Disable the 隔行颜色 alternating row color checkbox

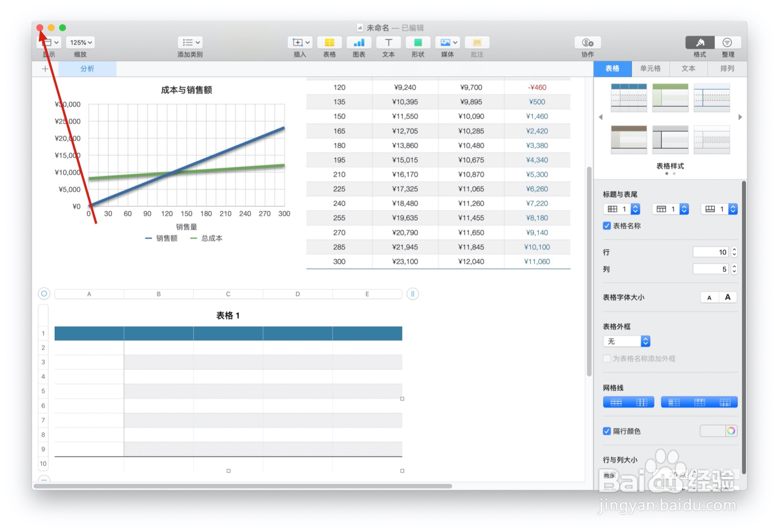coord(607,431)
